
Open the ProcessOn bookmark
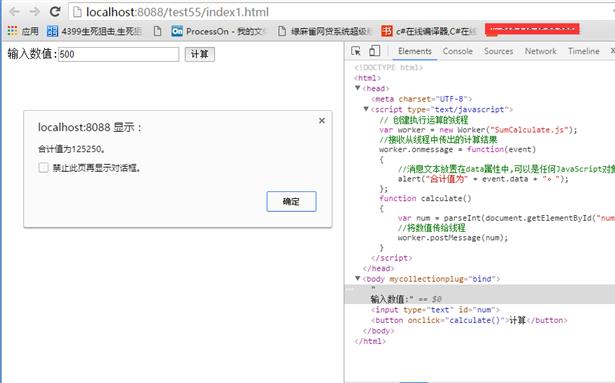[218, 31]
